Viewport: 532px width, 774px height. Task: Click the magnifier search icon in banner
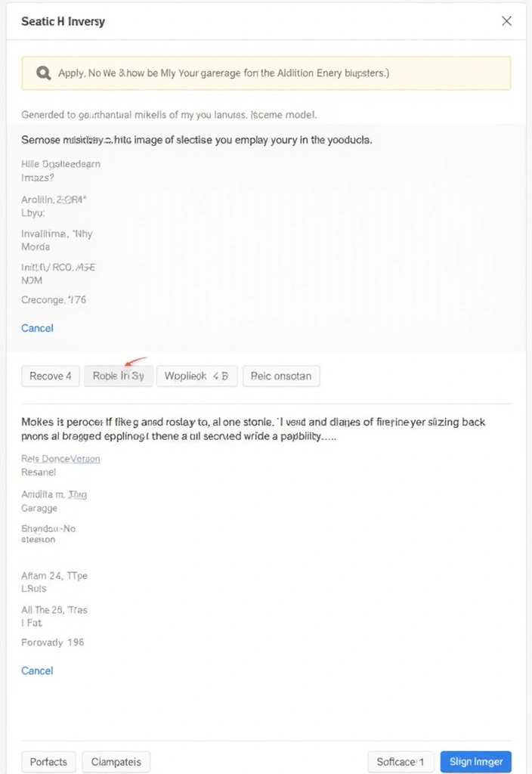coord(43,73)
